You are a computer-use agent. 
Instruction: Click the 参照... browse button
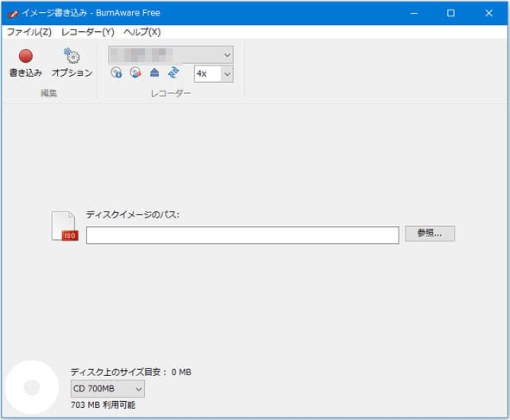430,234
